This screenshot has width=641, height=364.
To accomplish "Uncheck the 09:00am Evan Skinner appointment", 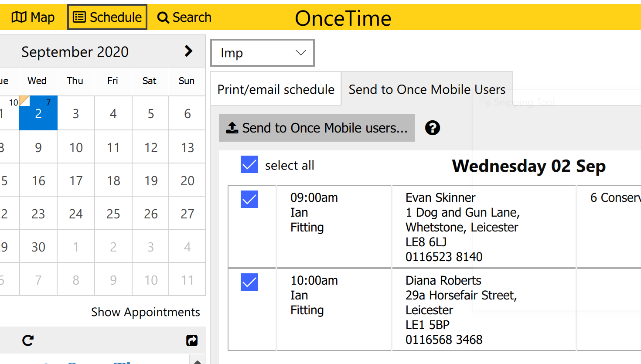I will tap(249, 199).
